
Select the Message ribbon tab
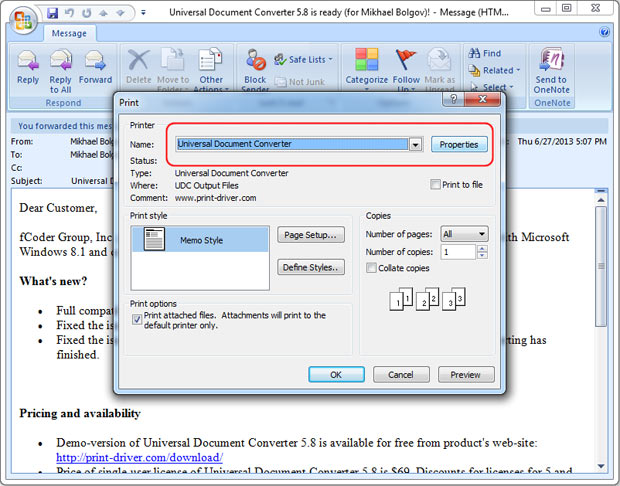point(69,34)
